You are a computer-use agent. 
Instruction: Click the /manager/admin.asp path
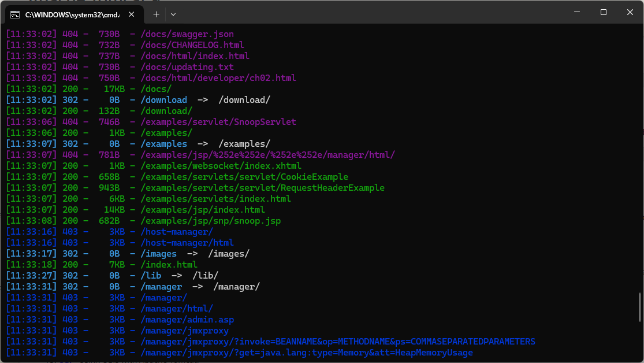pyautogui.click(x=187, y=320)
